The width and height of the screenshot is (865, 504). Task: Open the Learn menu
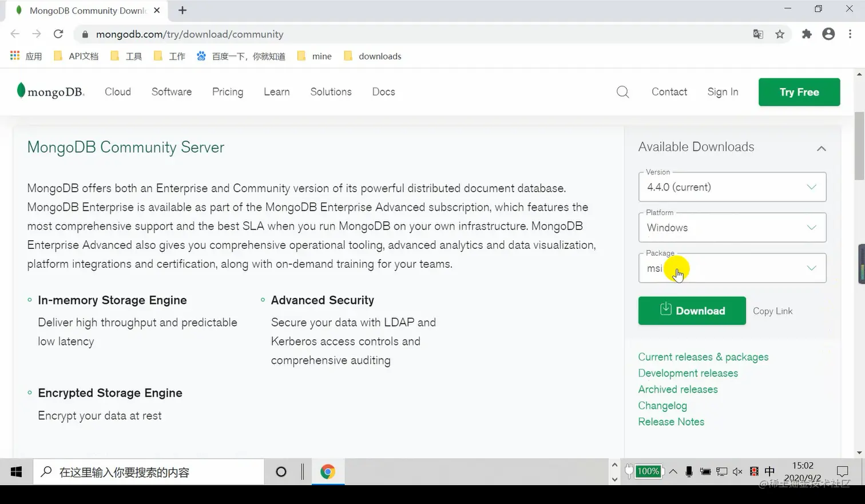[x=277, y=92]
